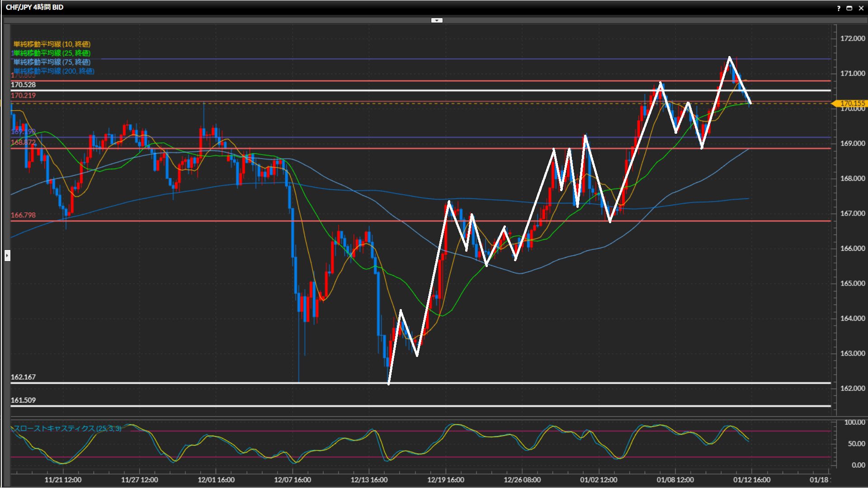Viewport: 868px width, 488px height.
Task: Select the 25-period green moving average label
Action: 52,53
